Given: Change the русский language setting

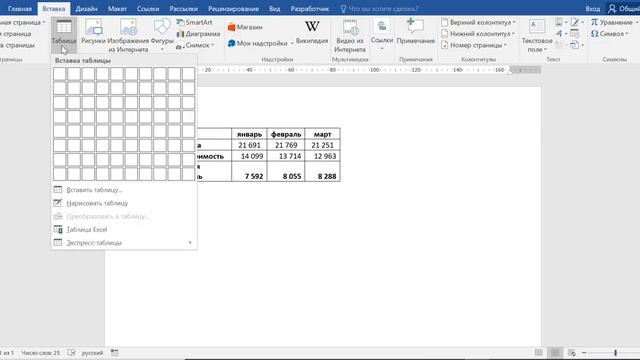Looking at the screenshot, I should 92,353.
